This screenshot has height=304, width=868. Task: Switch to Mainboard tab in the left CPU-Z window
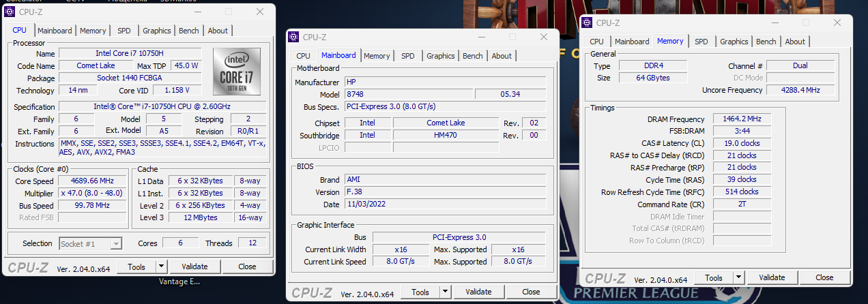tap(55, 31)
